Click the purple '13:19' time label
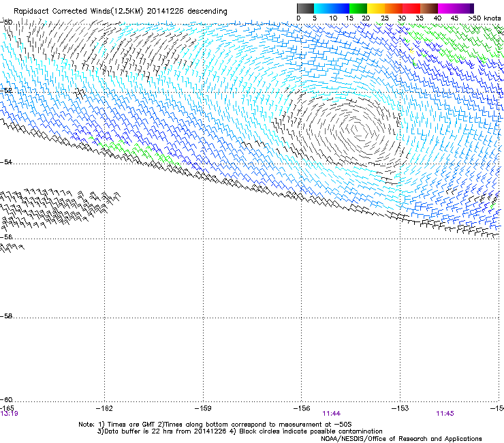Viewport: 504px width, 443px height. [x=9, y=414]
